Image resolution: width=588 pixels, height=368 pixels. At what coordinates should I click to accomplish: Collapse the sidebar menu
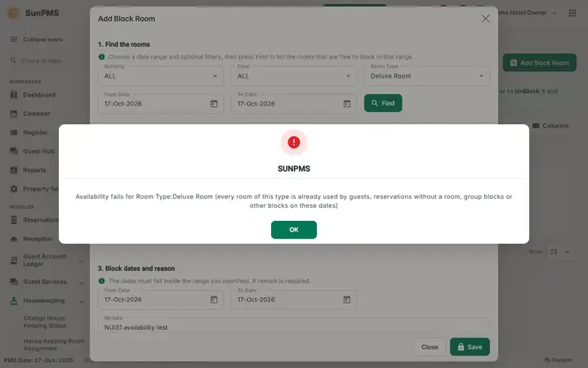37,39
